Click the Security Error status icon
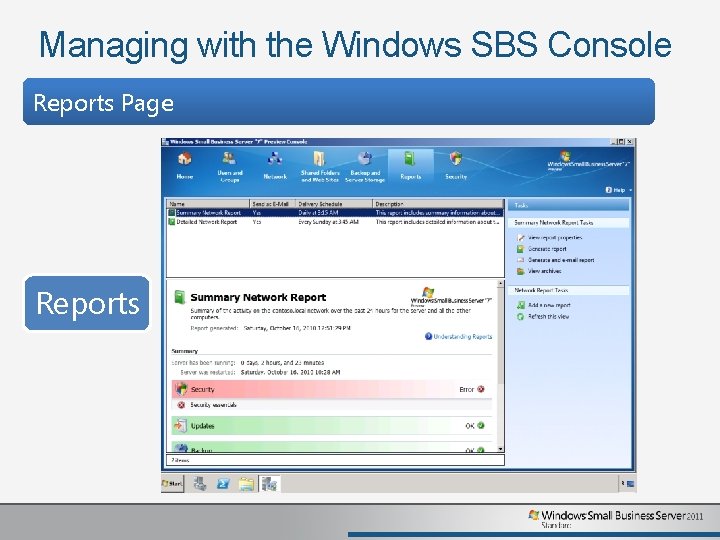The width and height of the screenshot is (720, 540). [481, 389]
